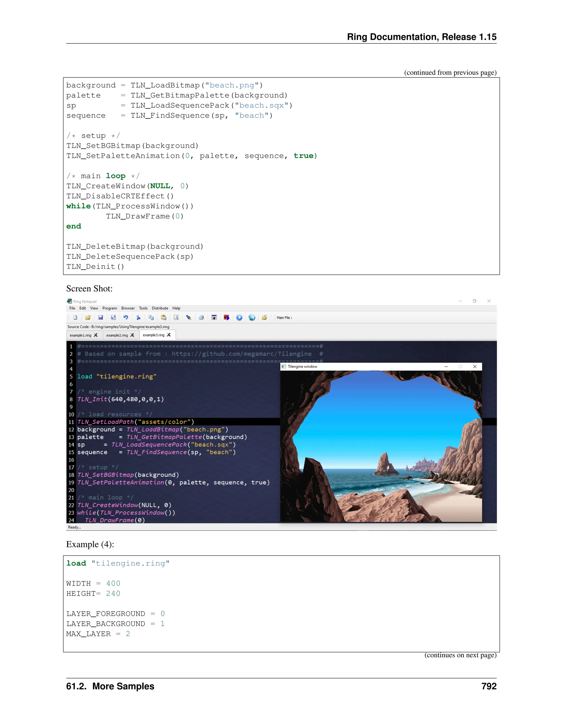
Task: Switch to the example2.ring tab
Action: 117,335
